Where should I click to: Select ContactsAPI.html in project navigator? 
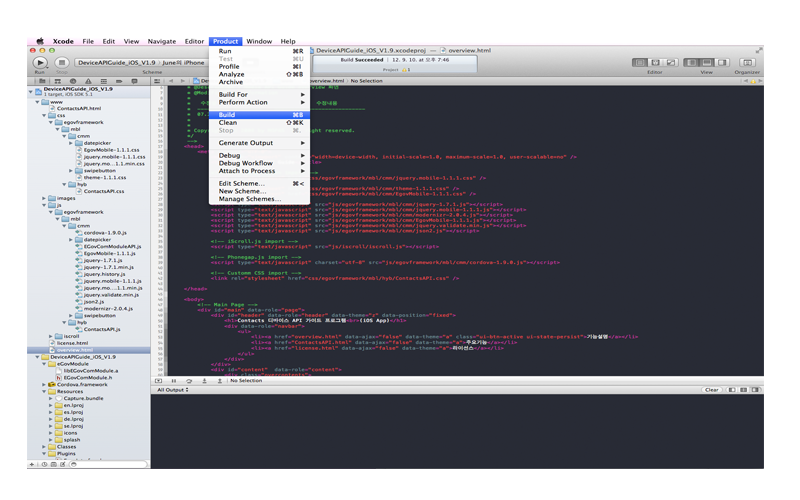pos(78,108)
